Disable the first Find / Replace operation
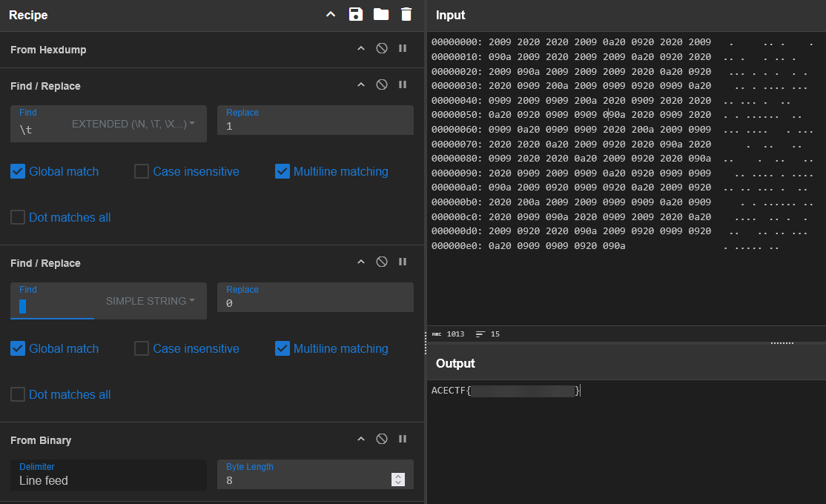 (382, 85)
